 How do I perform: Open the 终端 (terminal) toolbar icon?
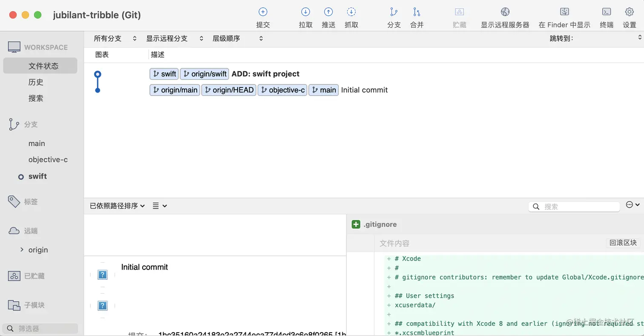607,12
